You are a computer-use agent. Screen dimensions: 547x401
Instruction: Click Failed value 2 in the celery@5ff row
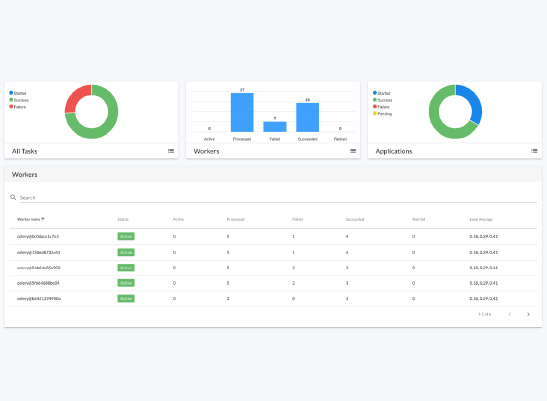tap(293, 283)
